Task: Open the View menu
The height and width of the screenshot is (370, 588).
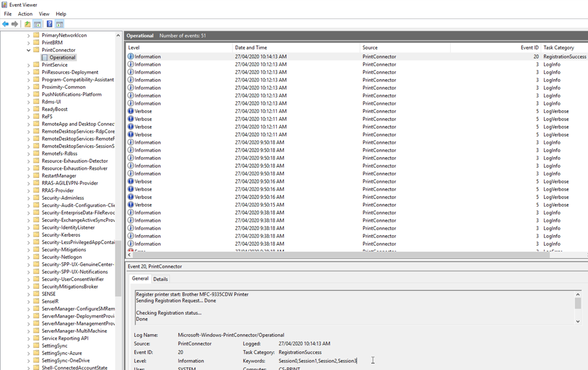Action: tap(44, 14)
